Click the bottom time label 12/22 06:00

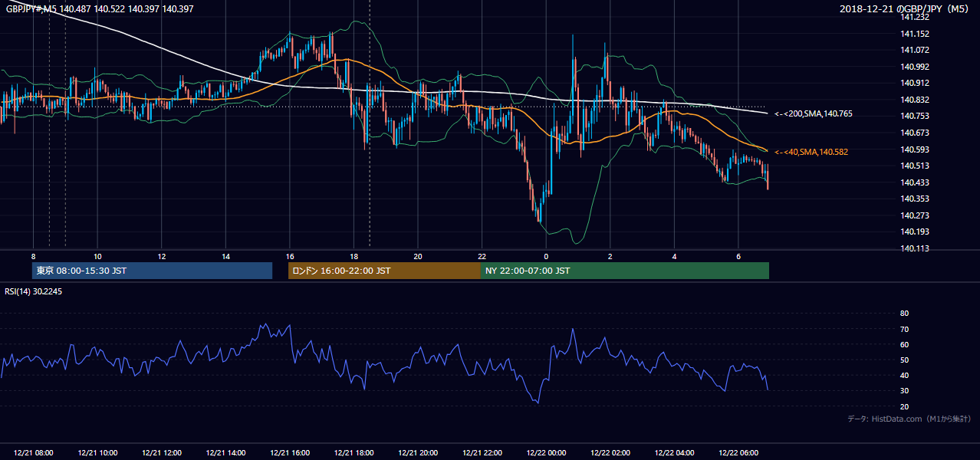coord(739,453)
